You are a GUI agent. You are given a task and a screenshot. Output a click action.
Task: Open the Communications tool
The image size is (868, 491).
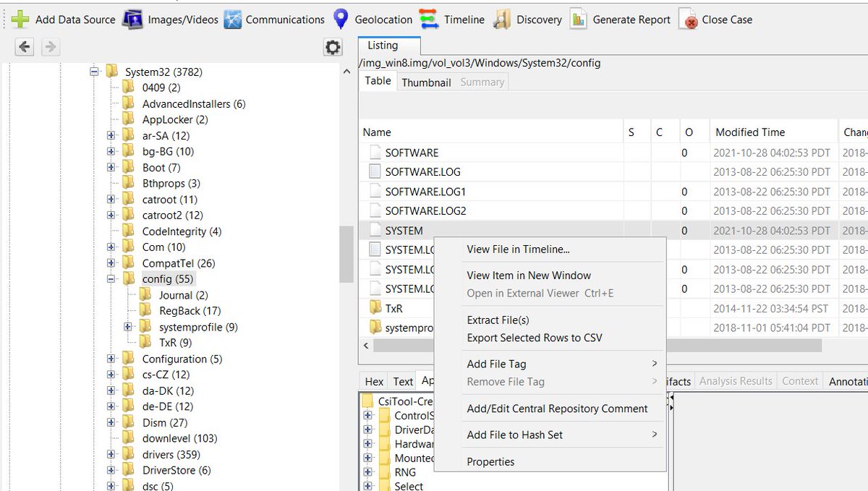[274, 20]
